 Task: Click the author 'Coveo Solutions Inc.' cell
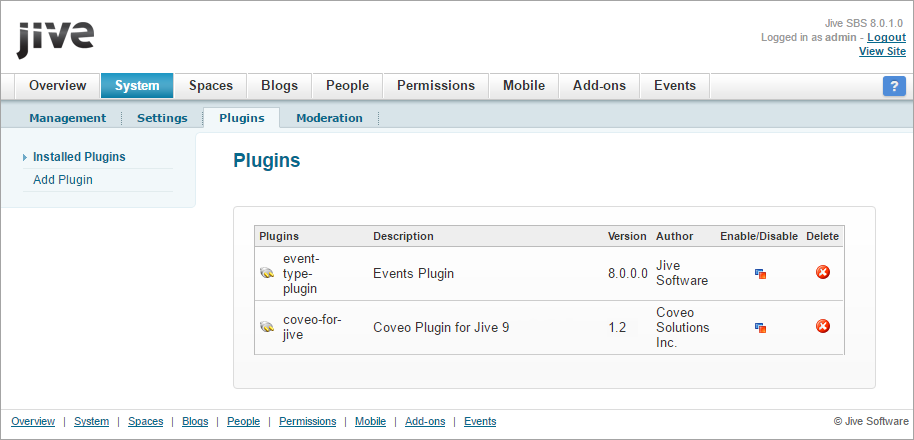point(683,328)
